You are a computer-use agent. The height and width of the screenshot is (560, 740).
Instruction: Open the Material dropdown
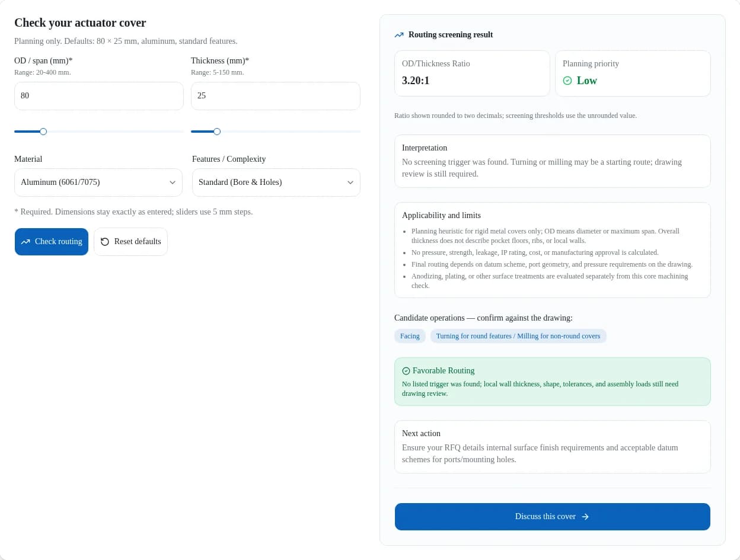coord(98,183)
